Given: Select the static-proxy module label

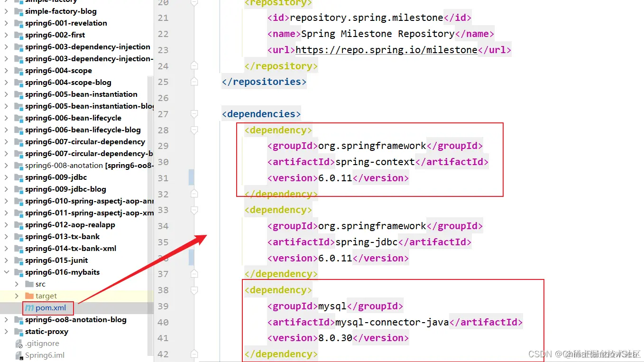Looking at the screenshot, I should point(46,331).
